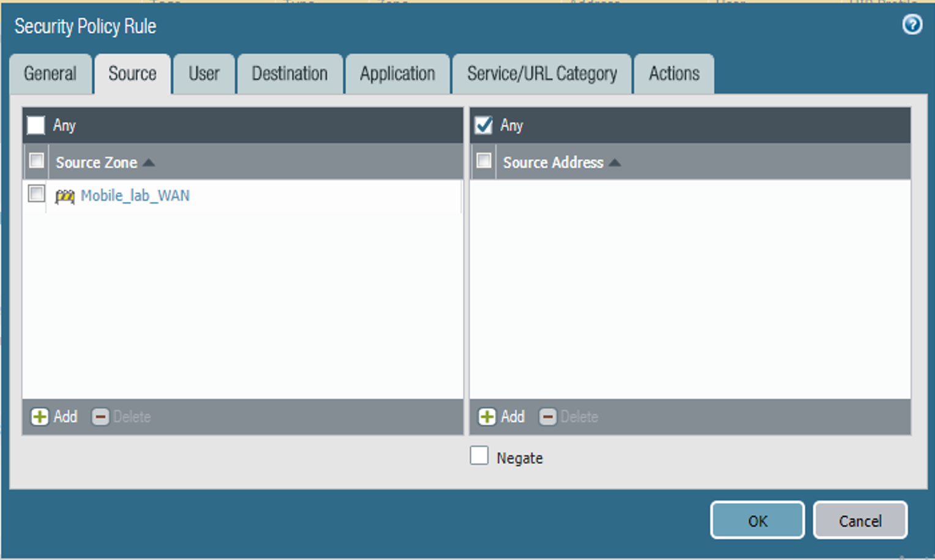Click the Source Address sort arrow
Screen dimensions: 935x560
point(615,162)
